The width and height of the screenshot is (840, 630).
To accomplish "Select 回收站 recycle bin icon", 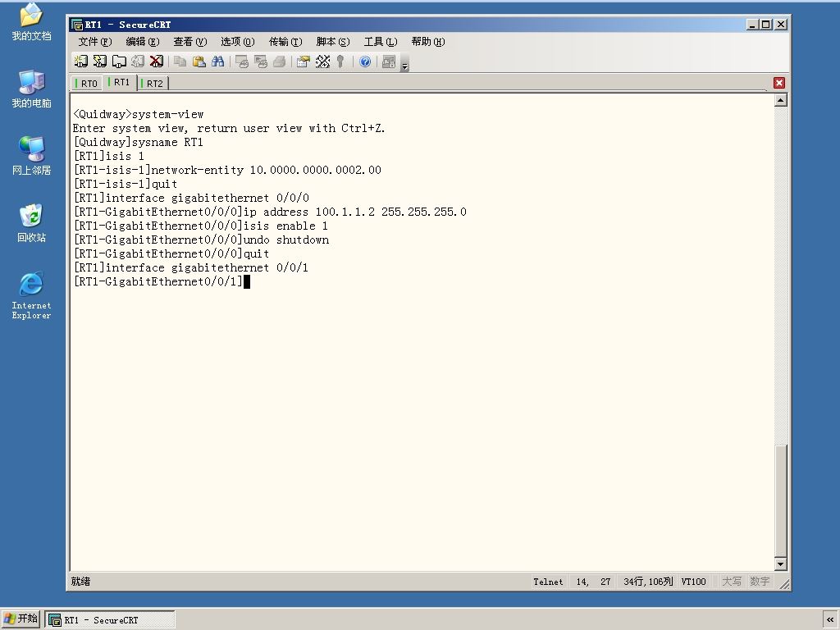I will click(31, 223).
